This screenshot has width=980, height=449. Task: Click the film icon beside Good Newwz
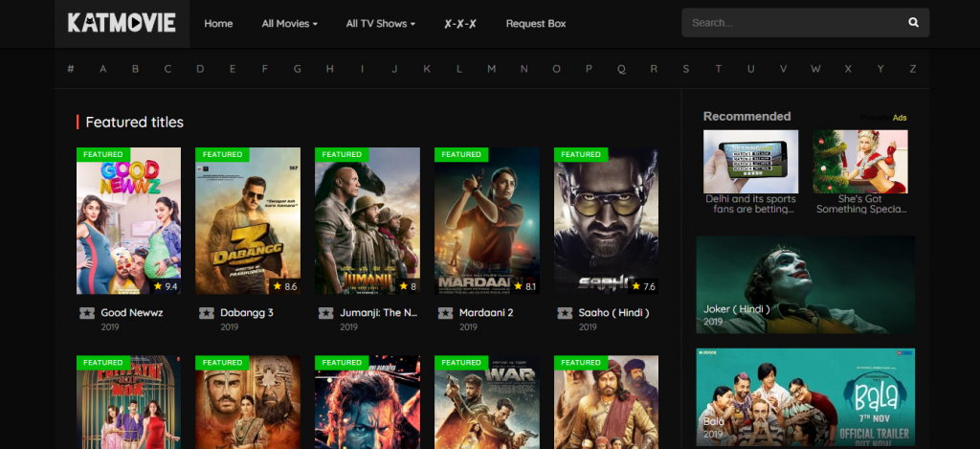[87, 313]
